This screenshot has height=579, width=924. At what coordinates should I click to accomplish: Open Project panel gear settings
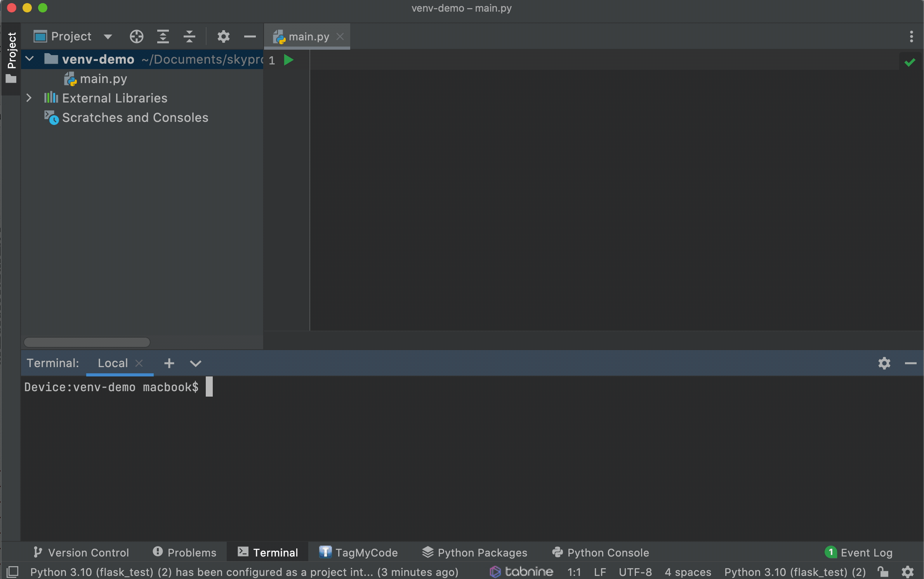223,36
